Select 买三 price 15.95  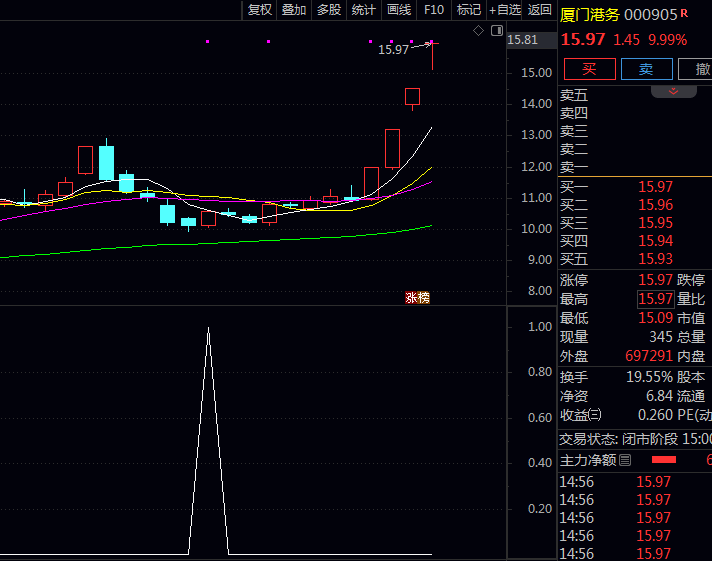(655, 223)
